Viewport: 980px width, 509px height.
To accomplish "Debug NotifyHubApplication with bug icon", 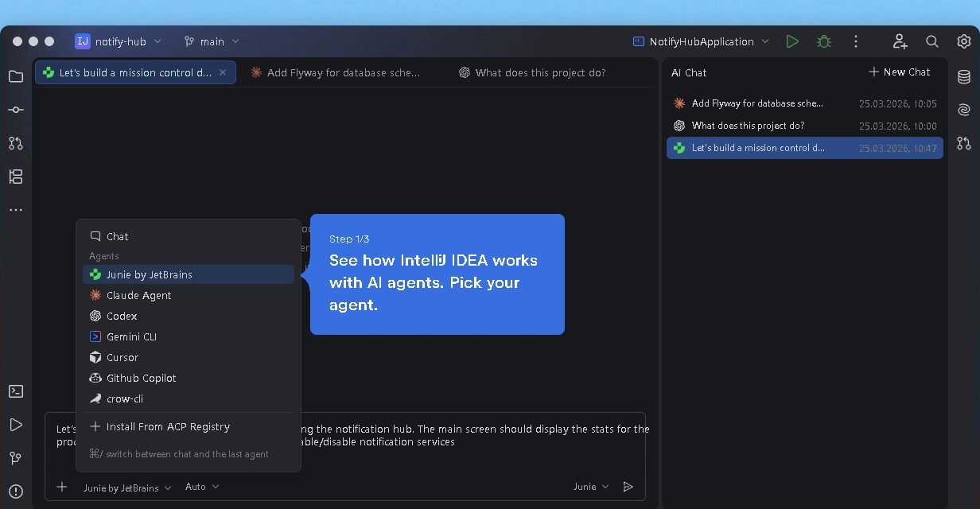I will click(824, 41).
